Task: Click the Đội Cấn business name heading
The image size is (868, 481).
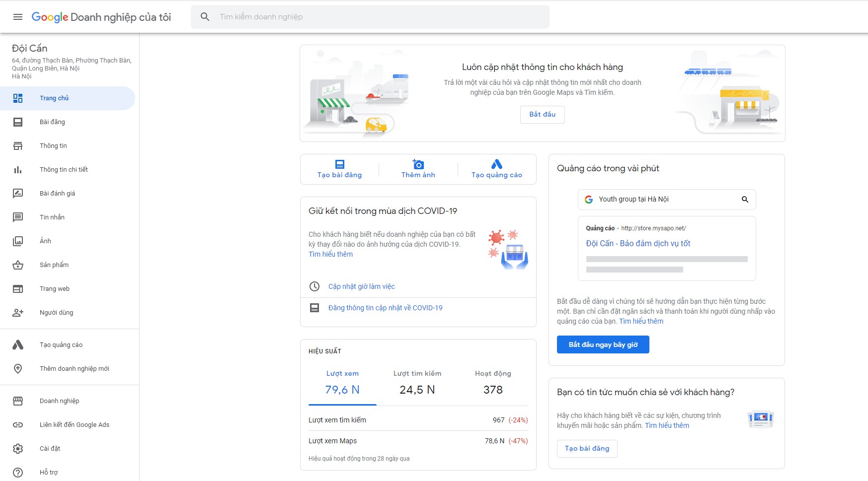Action: pyautogui.click(x=30, y=48)
